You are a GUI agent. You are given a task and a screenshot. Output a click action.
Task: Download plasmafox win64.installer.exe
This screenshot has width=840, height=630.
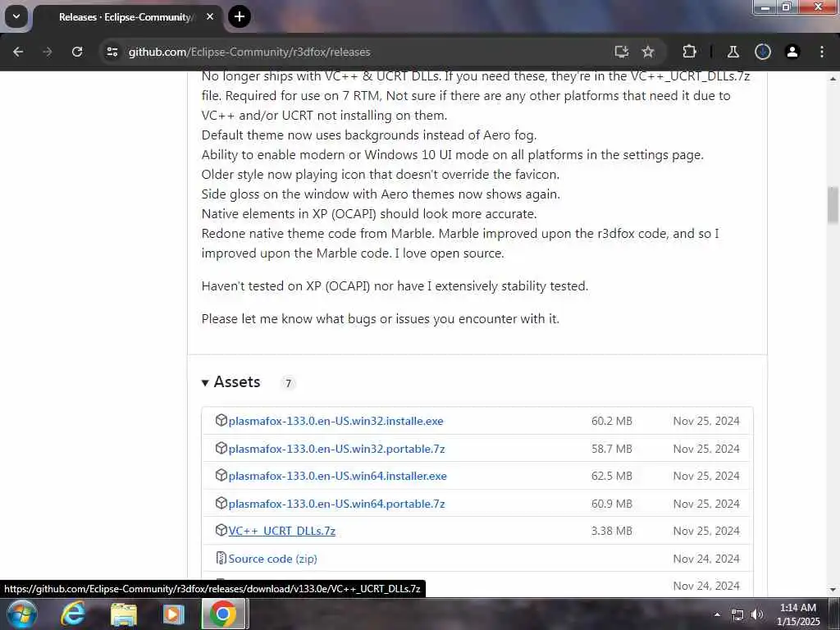(x=337, y=477)
